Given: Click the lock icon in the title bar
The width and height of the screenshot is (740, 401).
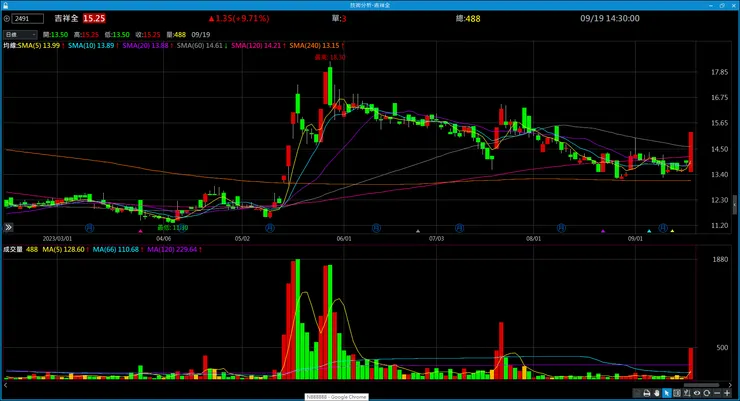Looking at the screenshot, I should coord(5,5).
